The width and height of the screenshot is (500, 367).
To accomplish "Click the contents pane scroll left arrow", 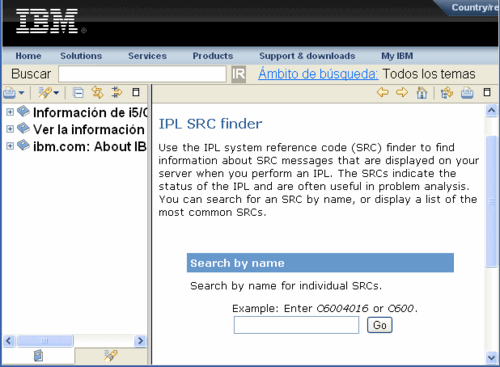I will click(9, 341).
